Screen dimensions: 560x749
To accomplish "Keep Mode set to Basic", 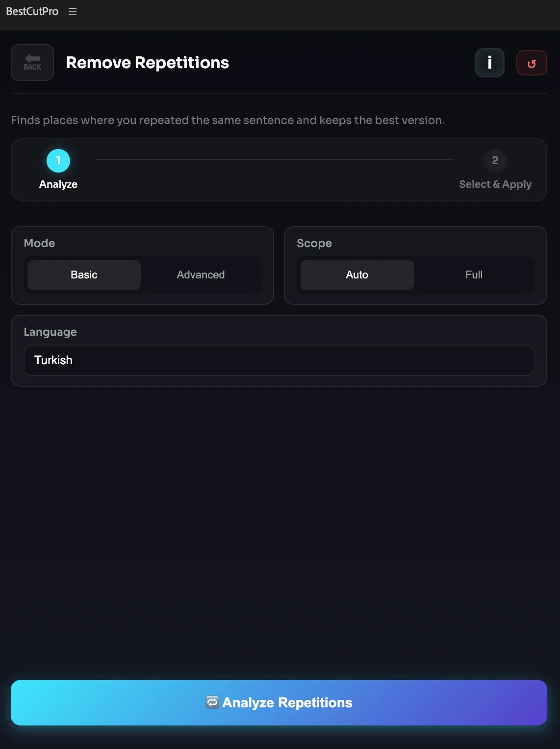I will (83, 275).
